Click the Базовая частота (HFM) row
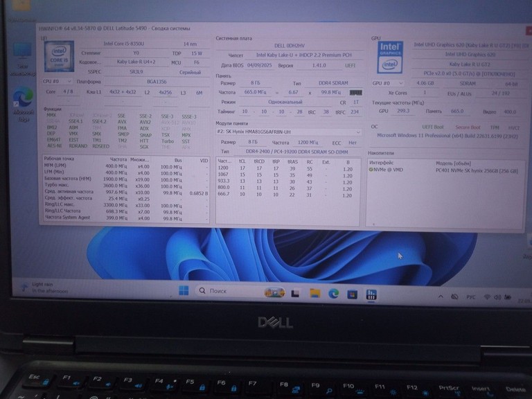The width and height of the screenshot is (532, 399). (126, 179)
